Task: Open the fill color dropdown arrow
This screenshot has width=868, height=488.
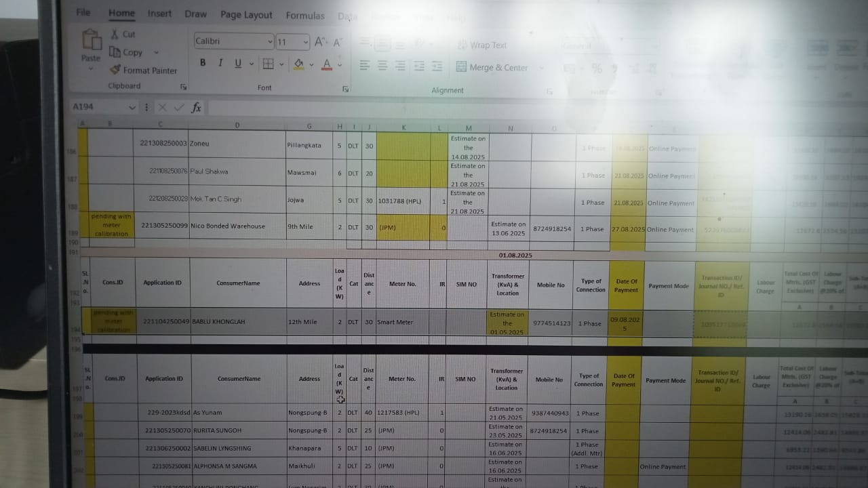Action: (311, 65)
